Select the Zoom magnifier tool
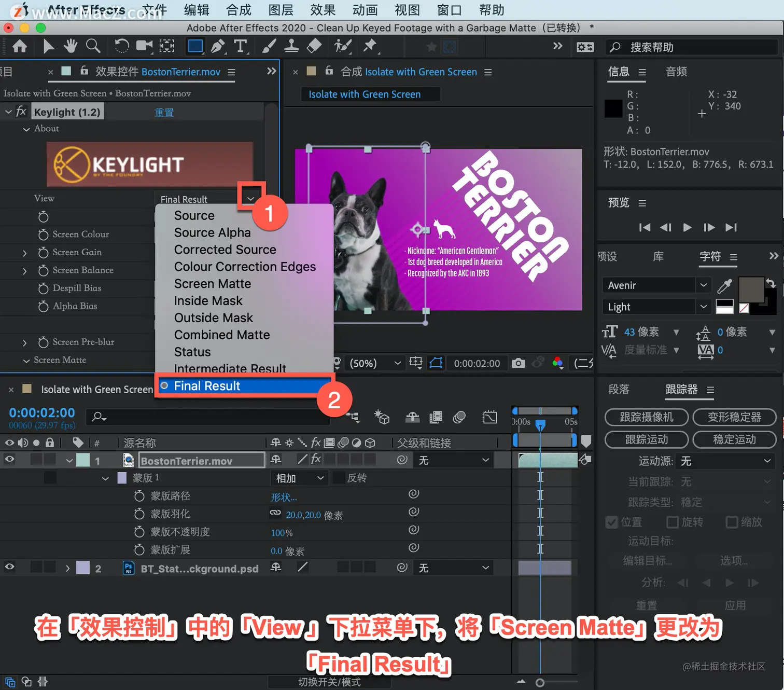Screen dimensions: 784x690 (93, 47)
